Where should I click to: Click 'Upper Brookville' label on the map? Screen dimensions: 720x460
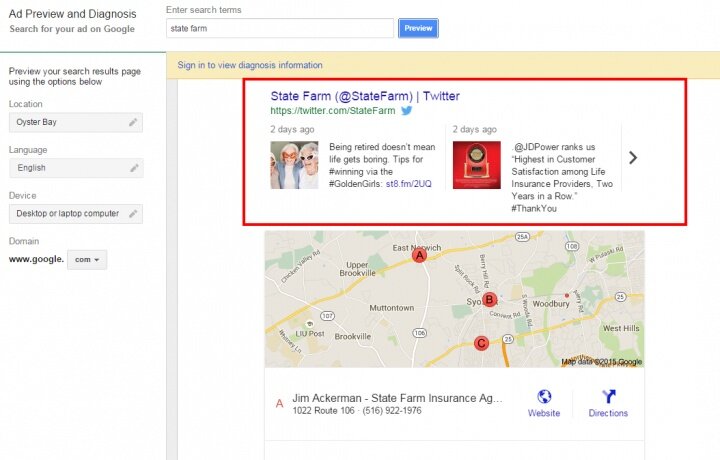coord(357,269)
